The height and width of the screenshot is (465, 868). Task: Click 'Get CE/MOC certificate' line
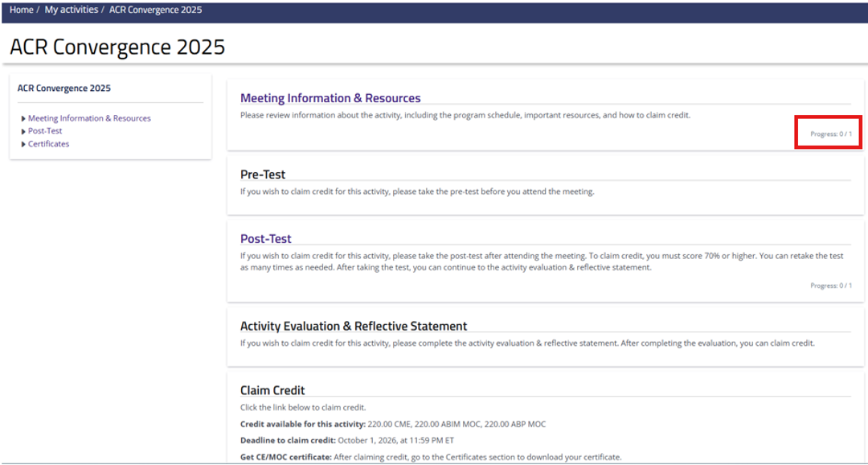pyautogui.click(x=431, y=457)
